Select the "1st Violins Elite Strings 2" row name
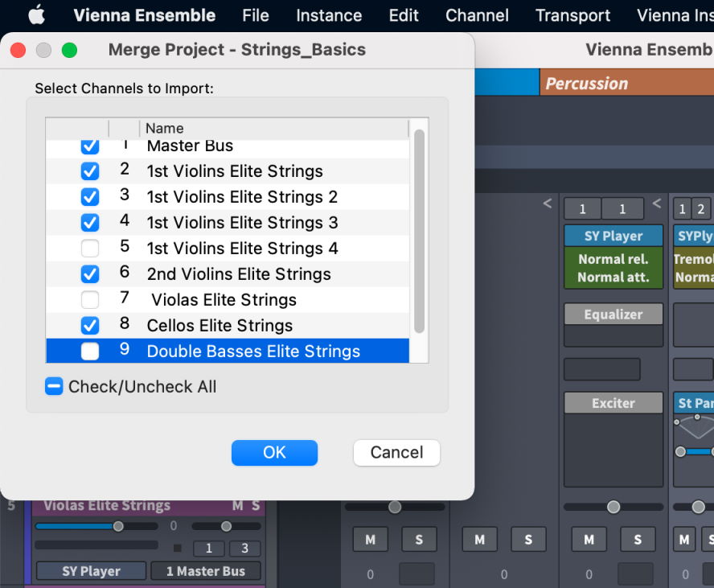714x588 pixels. (x=242, y=197)
